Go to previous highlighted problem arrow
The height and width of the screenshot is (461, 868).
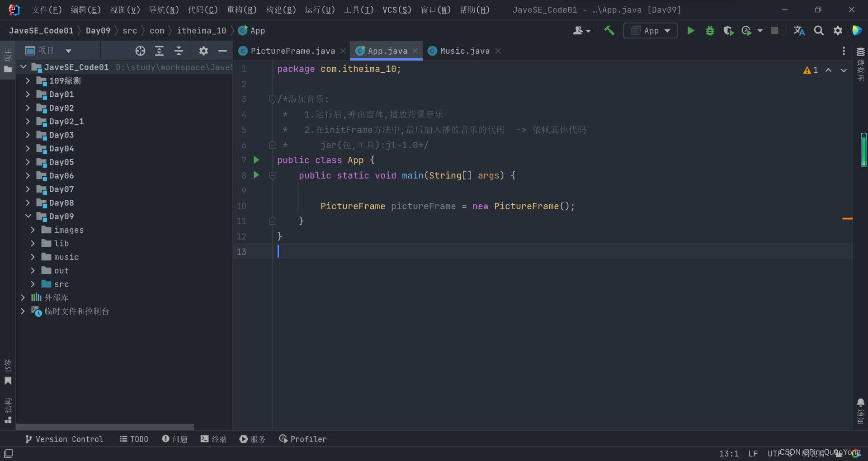[x=828, y=70]
